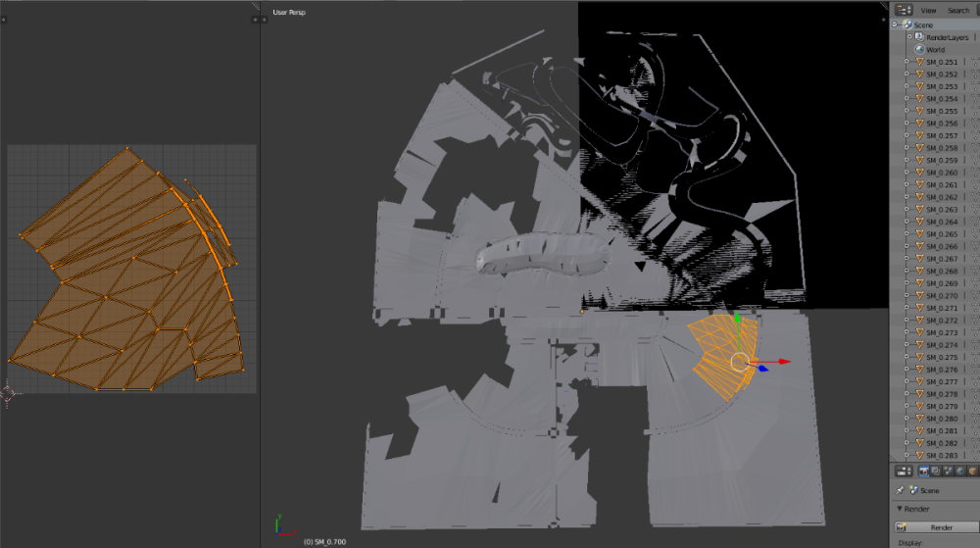980x548 pixels.
Task: Select SM_0.282 in the Outliner
Action: [942, 444]
